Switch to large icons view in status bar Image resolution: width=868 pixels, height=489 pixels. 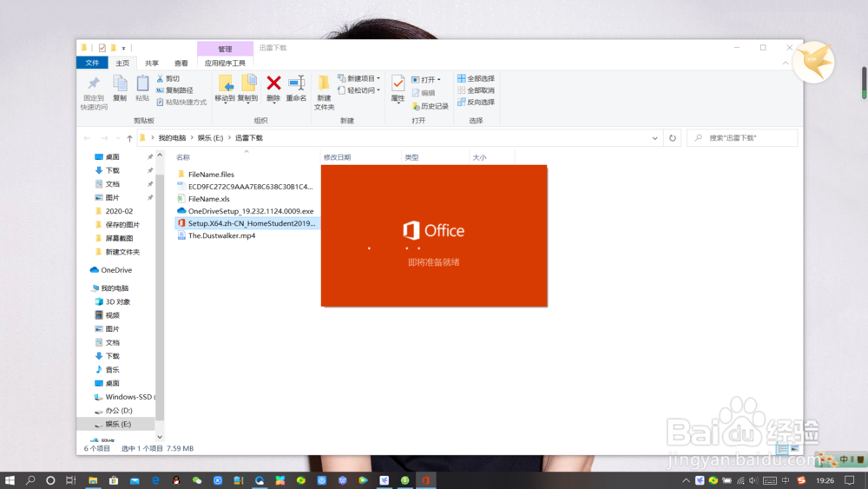[x=795, y=448]
